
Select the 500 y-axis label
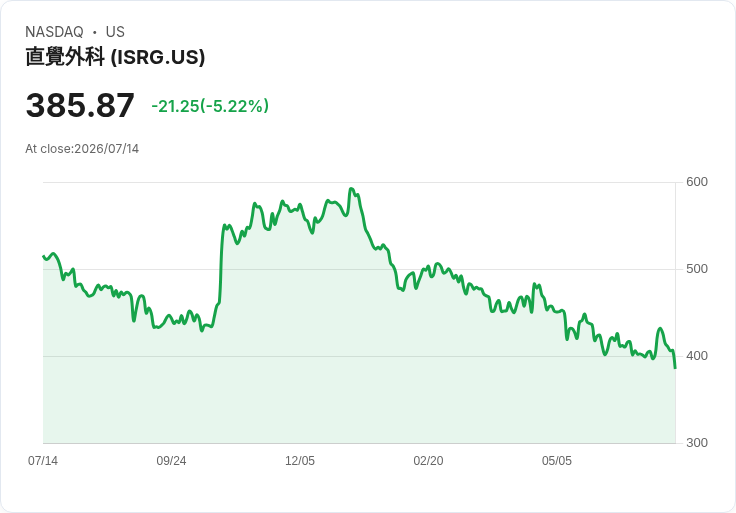point(697,269)
